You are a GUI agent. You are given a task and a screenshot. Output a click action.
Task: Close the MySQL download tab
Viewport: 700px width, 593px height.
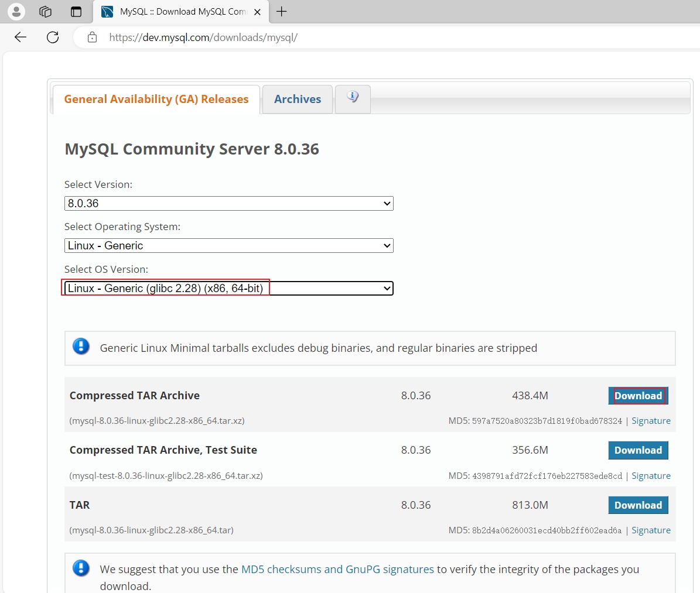click(x=257, y=12)
